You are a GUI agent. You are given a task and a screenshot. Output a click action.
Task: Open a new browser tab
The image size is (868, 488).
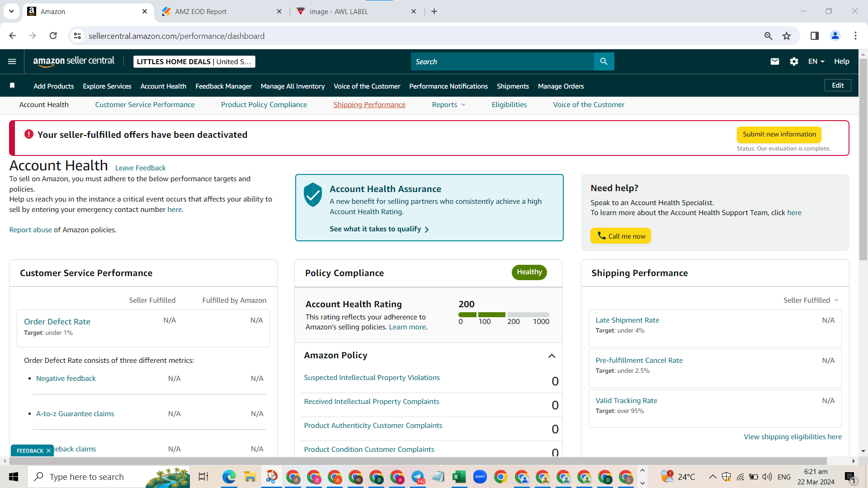pyautogui.click(x=434, y=11)
